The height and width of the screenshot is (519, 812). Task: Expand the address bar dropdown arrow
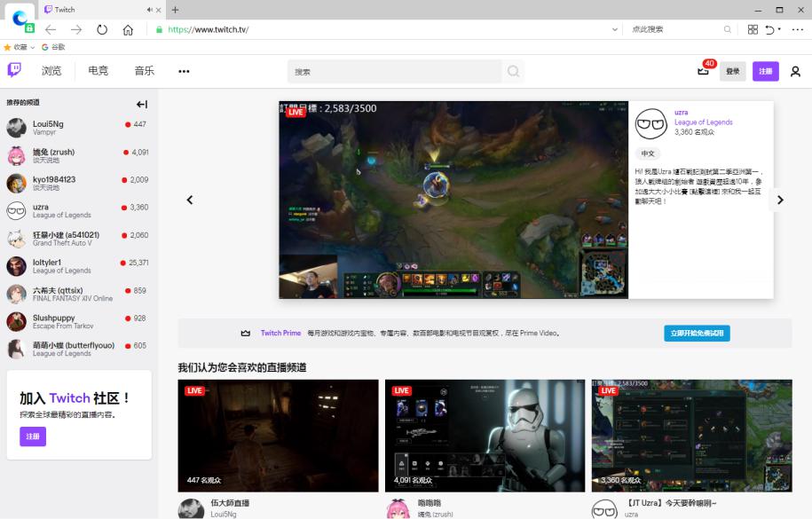click(615, 29)
